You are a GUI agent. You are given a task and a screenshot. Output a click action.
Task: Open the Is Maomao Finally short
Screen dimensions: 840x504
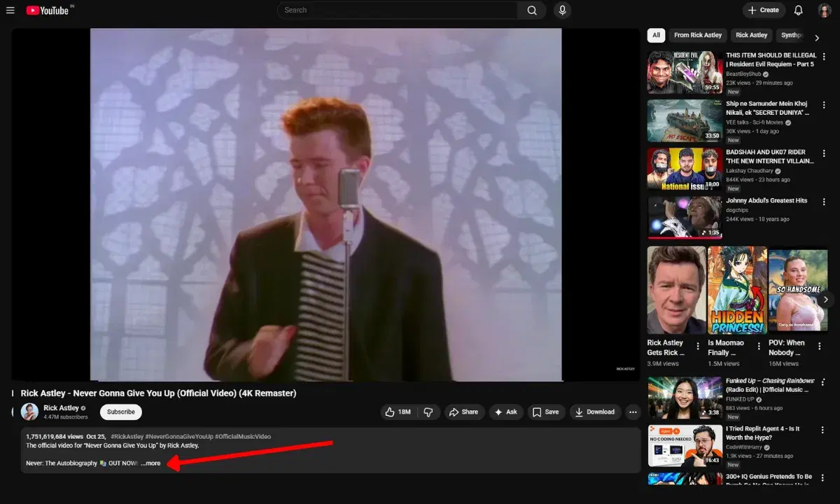(x=737, y=290)
